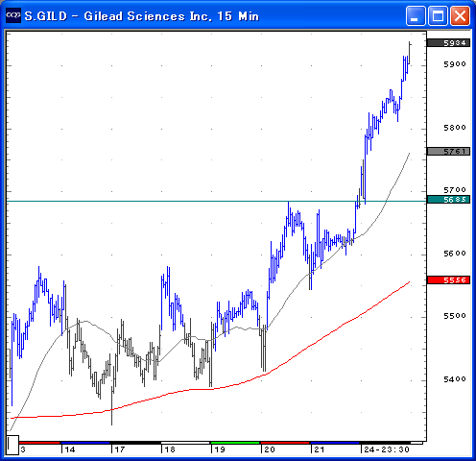Screen dimensions: 476x461
Task: Click date label 21 on time axis
Action: pyautogui.click(x=320, y=449)
